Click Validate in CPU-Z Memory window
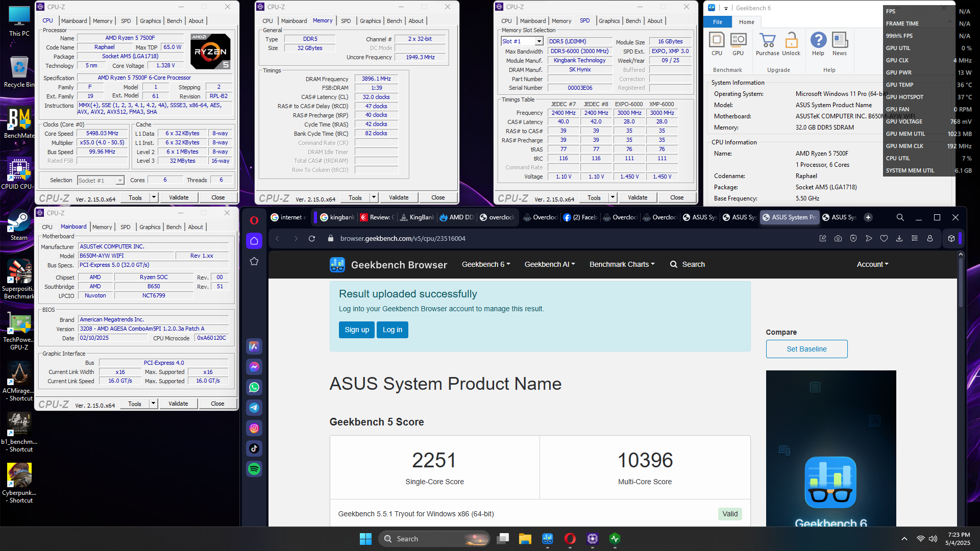This screenshot has width=980, height=551. tap(399, 197)
